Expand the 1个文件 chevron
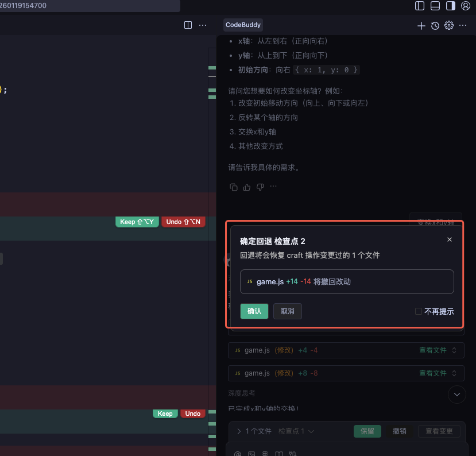 point(239,431)
